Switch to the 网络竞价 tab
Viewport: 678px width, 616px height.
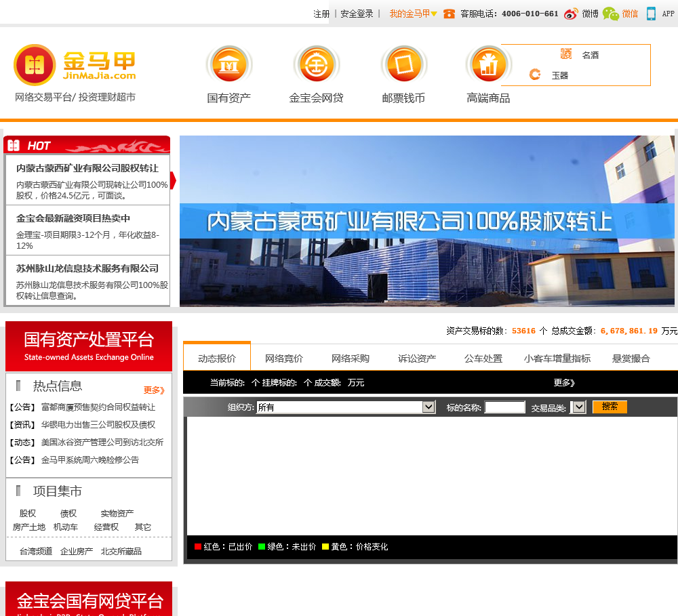[284, 358]
